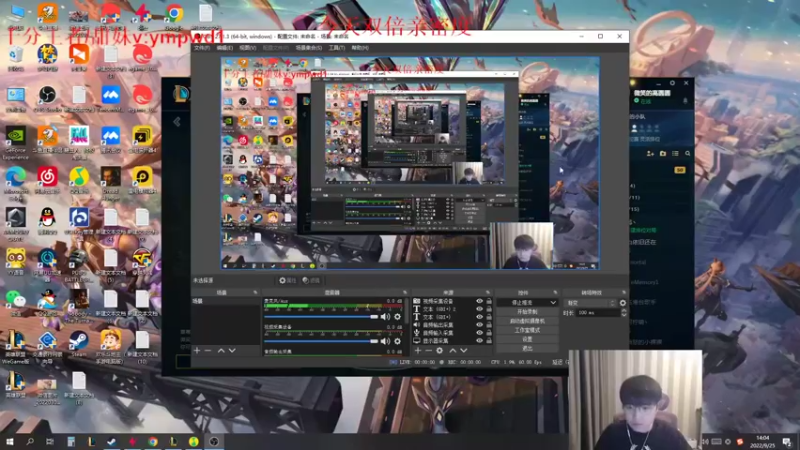
Task: Open the Tools menu in OBS
Action: (337, 47)
